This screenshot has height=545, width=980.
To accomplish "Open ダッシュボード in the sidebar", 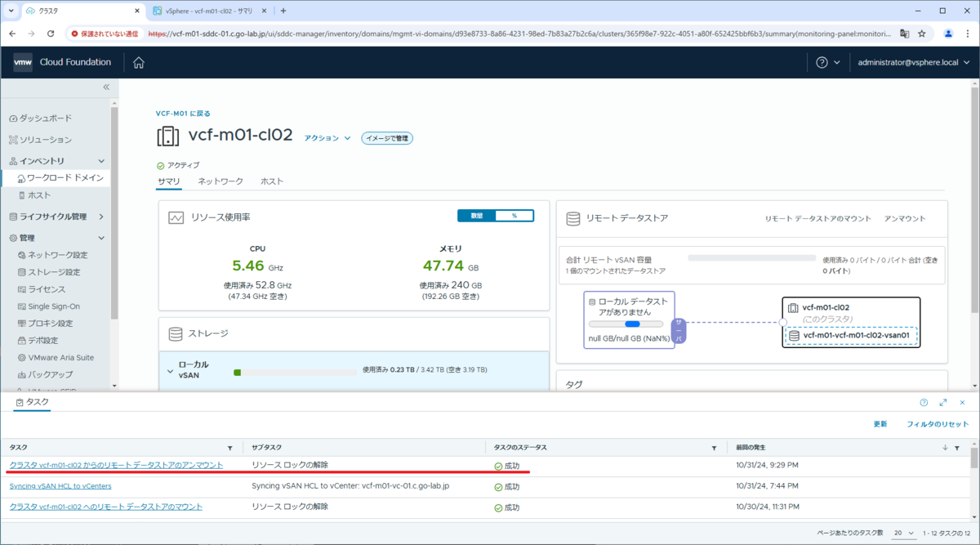I will [46, 118].
